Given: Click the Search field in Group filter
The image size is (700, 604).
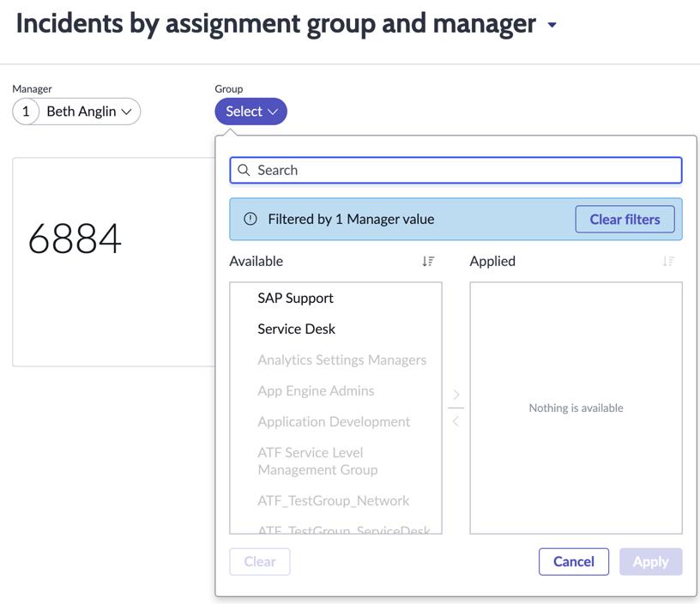Looking at the screenshot, I should [456, 170].
